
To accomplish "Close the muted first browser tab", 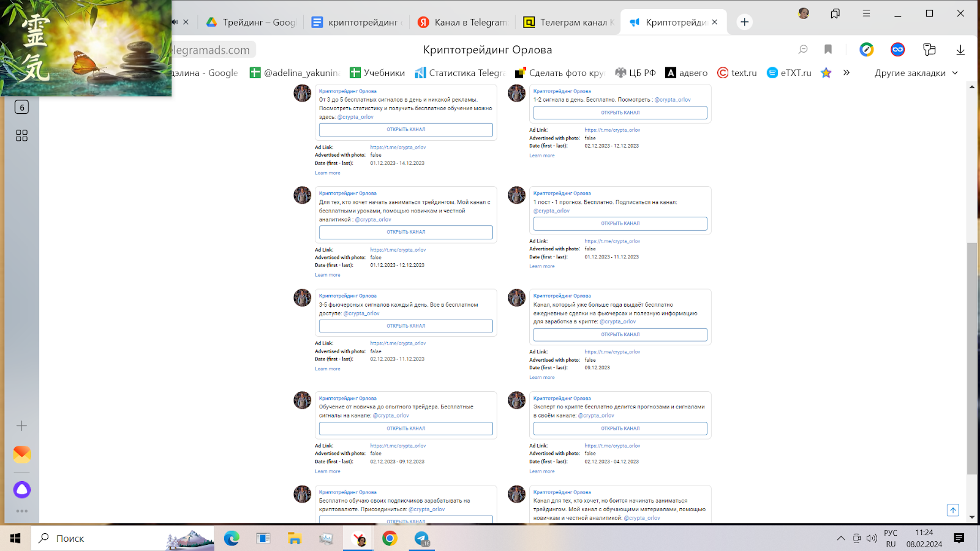I will point(186,22).
